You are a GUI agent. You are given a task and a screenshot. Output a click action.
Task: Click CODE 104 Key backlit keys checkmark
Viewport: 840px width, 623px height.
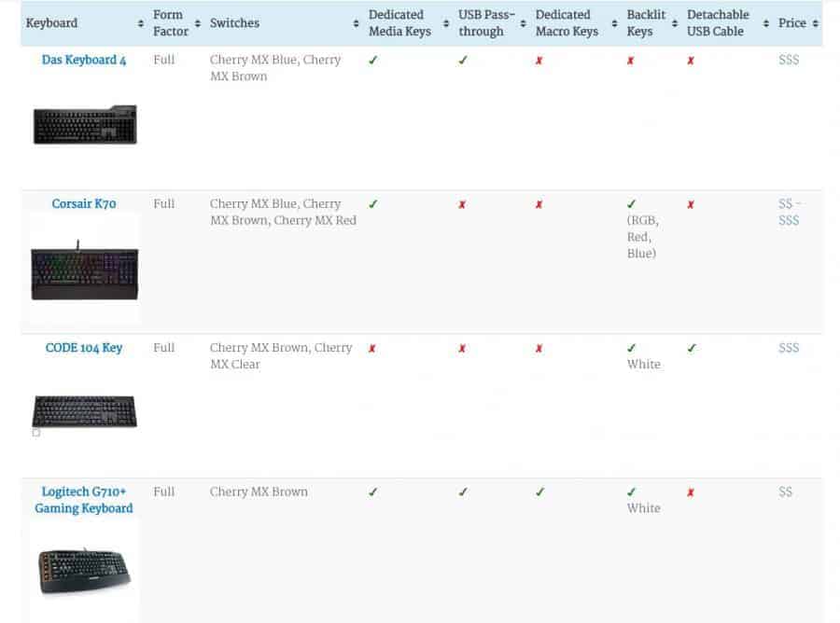click(632, 348)
